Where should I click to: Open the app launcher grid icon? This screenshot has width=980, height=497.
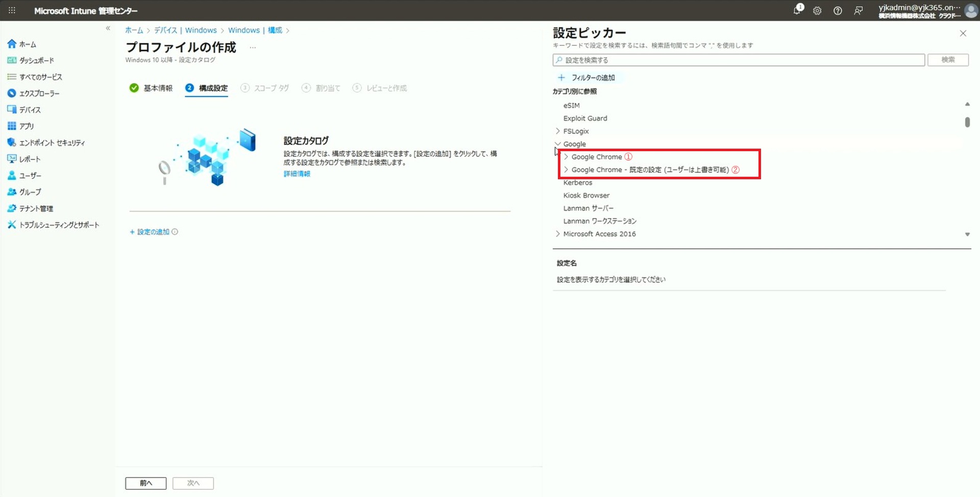(x=12, y=10)
